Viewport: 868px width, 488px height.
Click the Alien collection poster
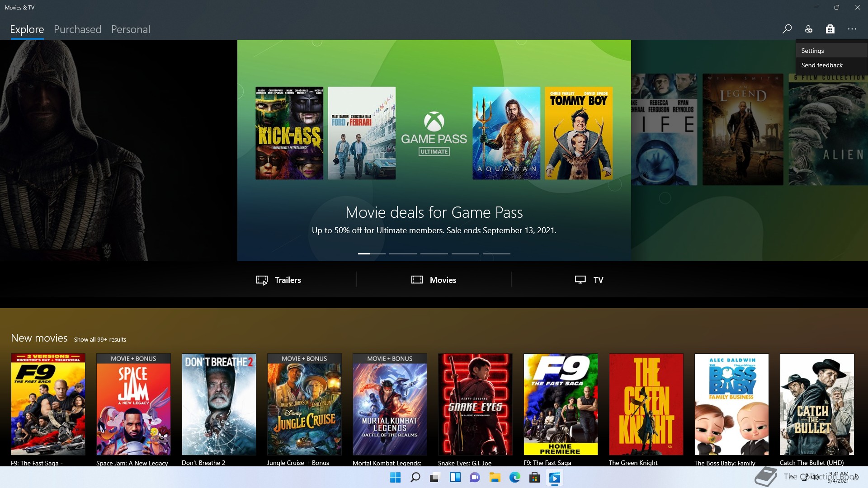click(x=828, y=129)
